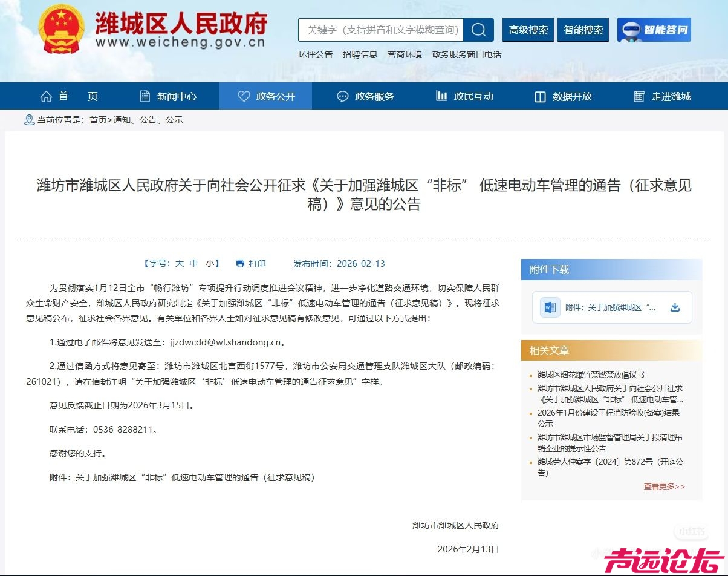Click the location pin icon by 当前位置
728x576 pixels.
29,120
